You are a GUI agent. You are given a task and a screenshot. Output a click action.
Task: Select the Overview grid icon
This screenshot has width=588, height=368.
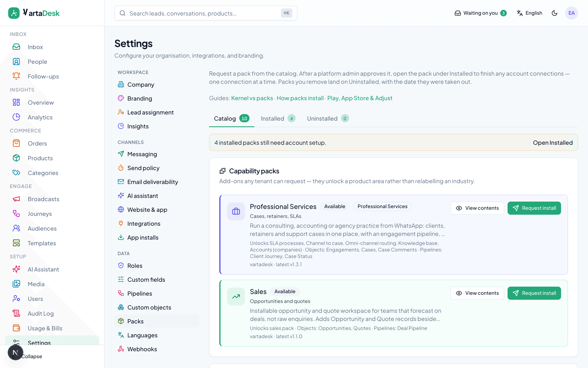pyautogui.click(x=16, y=102)
